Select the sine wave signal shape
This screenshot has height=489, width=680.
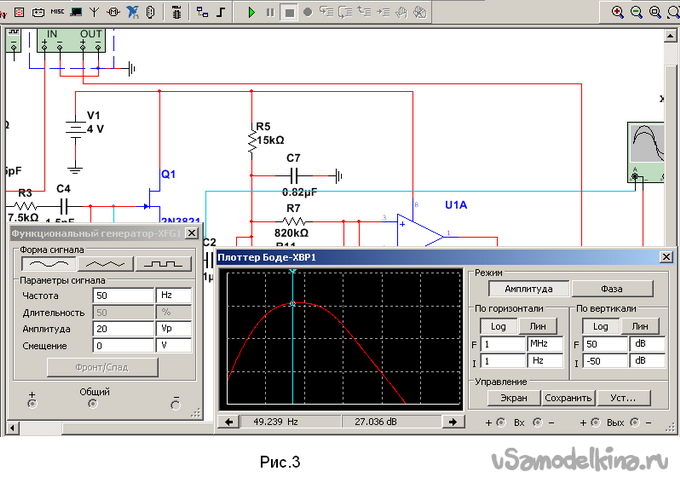click(x=51, y=264)
